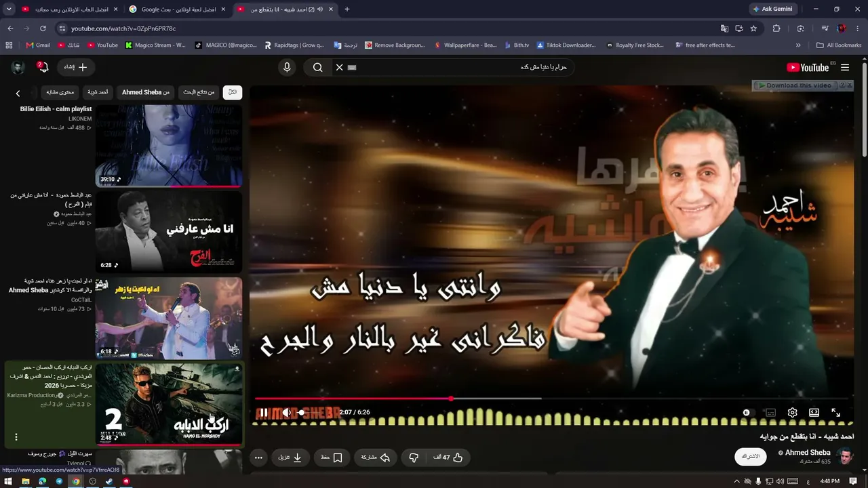Save the video with the حفظ button
The image size is (868, 488).
click(x=332, y=457)
